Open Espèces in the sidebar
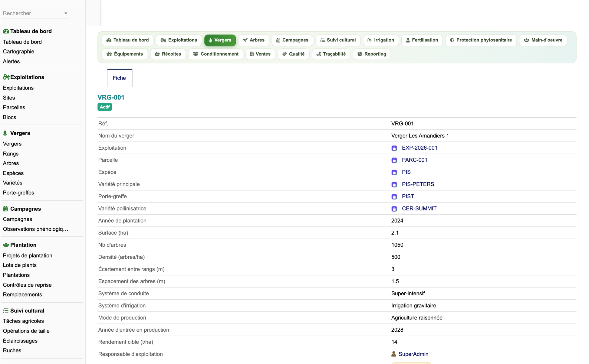Image resolution: width=589 pixels, height=364 pixels. point(13,173)
